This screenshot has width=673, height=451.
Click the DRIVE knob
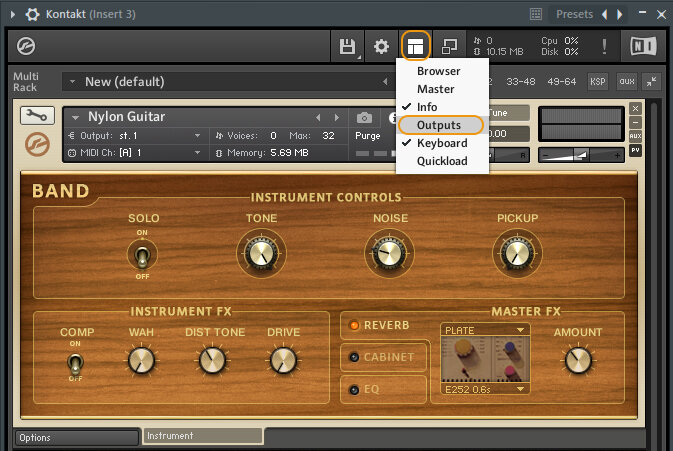pos(283,360)
